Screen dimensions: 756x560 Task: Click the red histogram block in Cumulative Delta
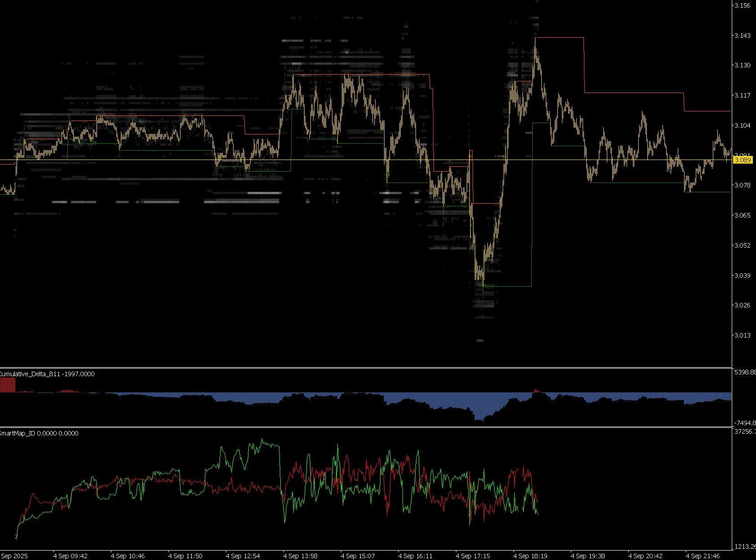[x=8, y=385]
